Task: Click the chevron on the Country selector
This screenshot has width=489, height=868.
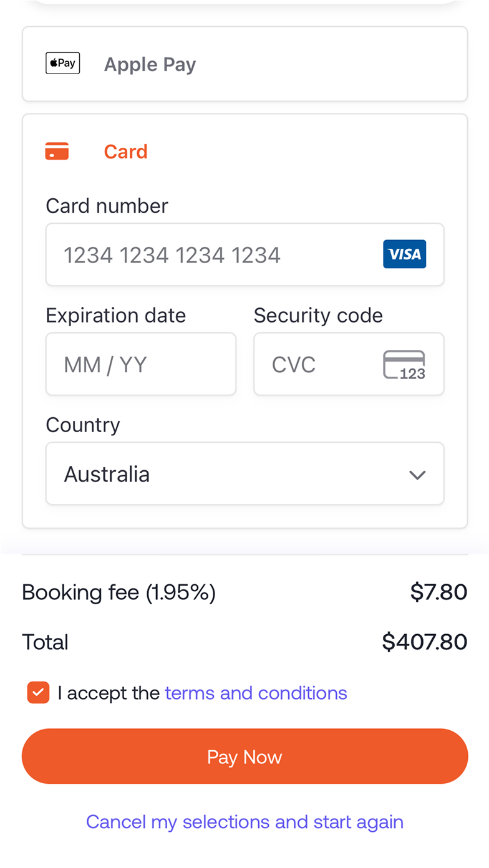Action: [x=417, y=474]
